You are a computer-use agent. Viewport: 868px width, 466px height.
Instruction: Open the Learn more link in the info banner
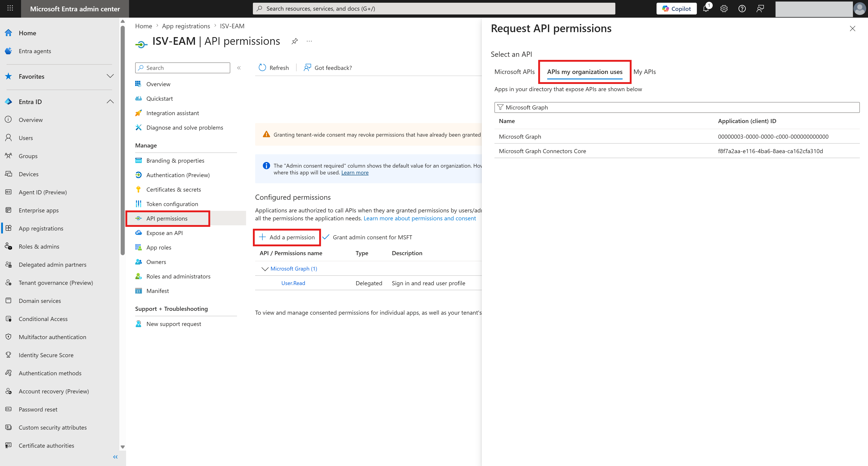tap(355, 172)
